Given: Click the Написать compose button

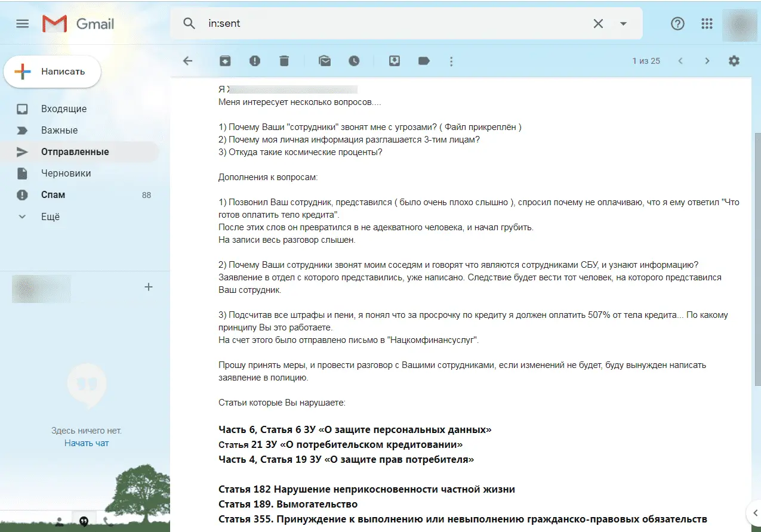Looking at the screenshot, I should (x=53, y=72).
